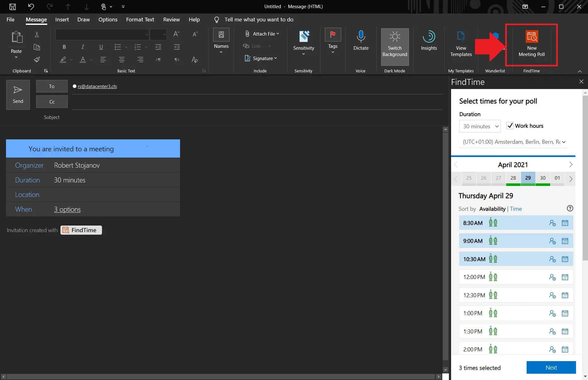This screenshot has height=380, width=588.
Task: Grow the font size
Action: tap(176, 34)
